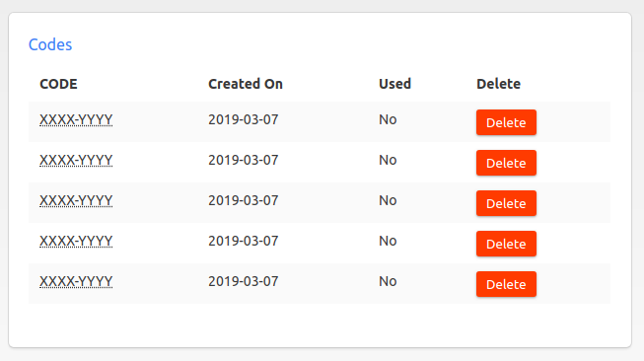Click the Delete button in the third row

(x=506, y=203)
